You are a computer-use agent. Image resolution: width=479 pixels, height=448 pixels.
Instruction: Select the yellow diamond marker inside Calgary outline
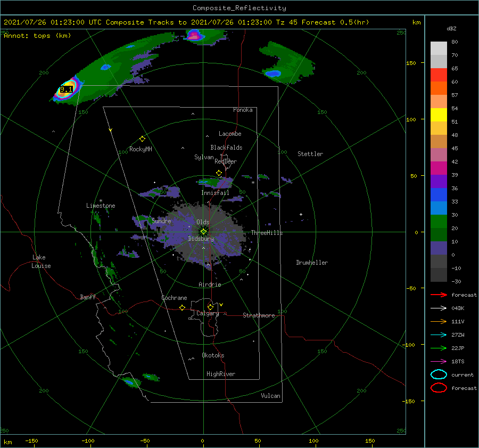coord(210,307)
